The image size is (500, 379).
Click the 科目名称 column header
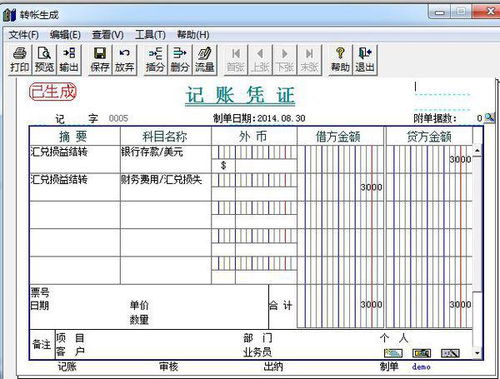[x=165, y=136]
